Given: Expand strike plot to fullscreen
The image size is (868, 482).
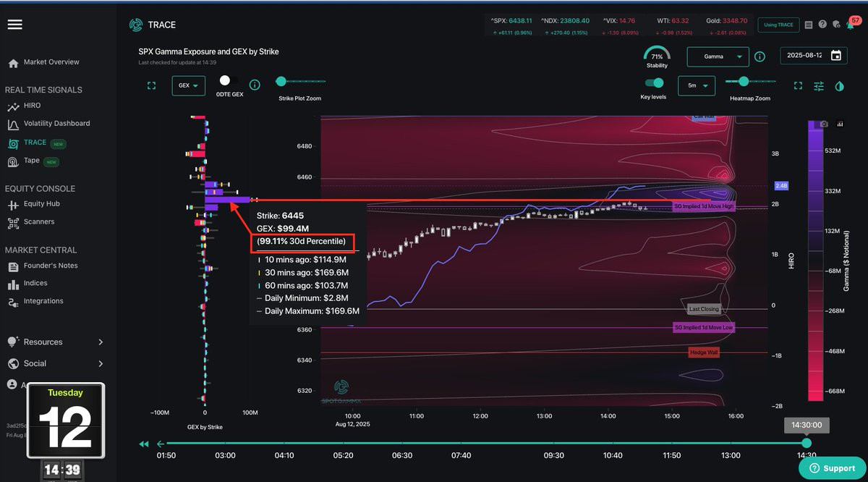Looking at the screenshot, I should 151,85.
